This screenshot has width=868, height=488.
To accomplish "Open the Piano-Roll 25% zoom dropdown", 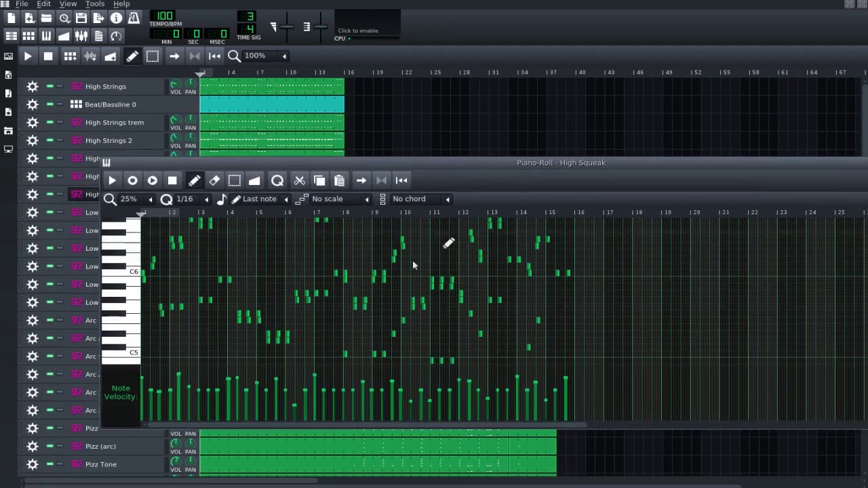I will point(138,199).
